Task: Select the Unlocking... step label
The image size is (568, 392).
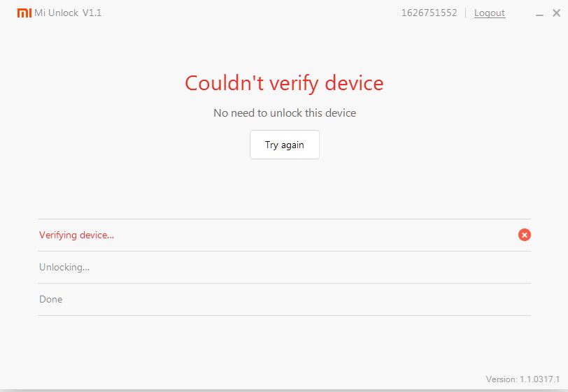Action: pyautogui.click(x=64, y=267)
